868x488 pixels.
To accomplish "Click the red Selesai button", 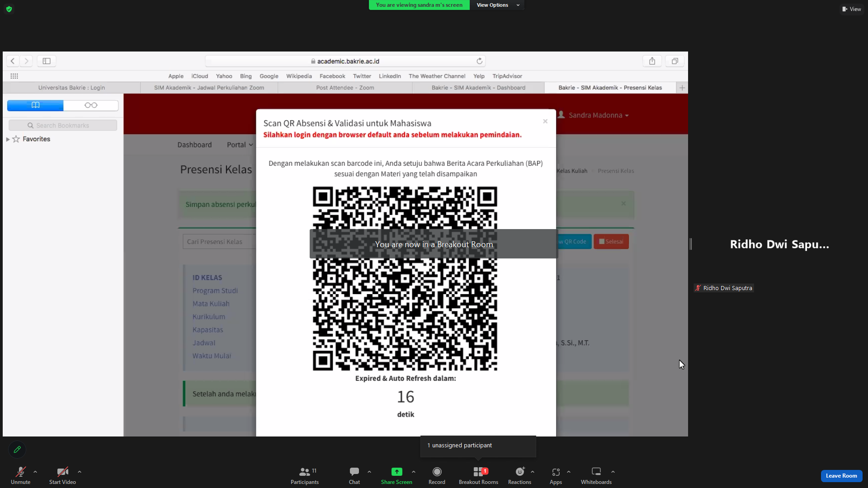I will (611, 242).
